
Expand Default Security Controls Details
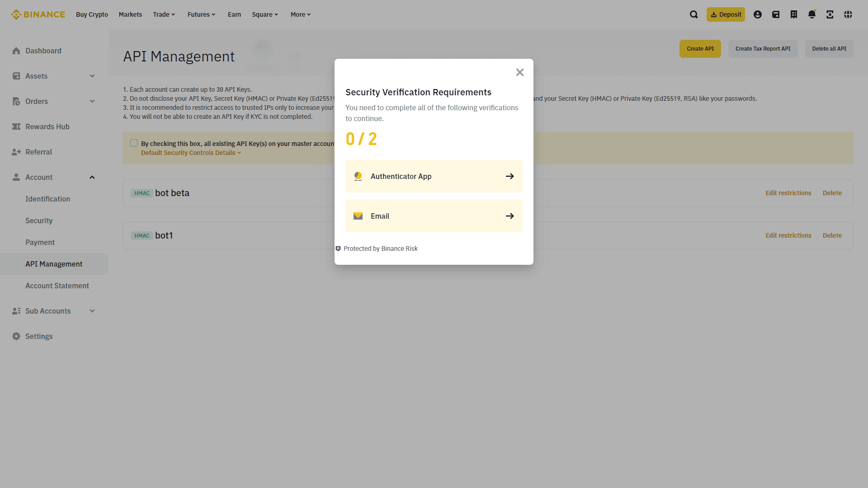[x=191, y=153]
